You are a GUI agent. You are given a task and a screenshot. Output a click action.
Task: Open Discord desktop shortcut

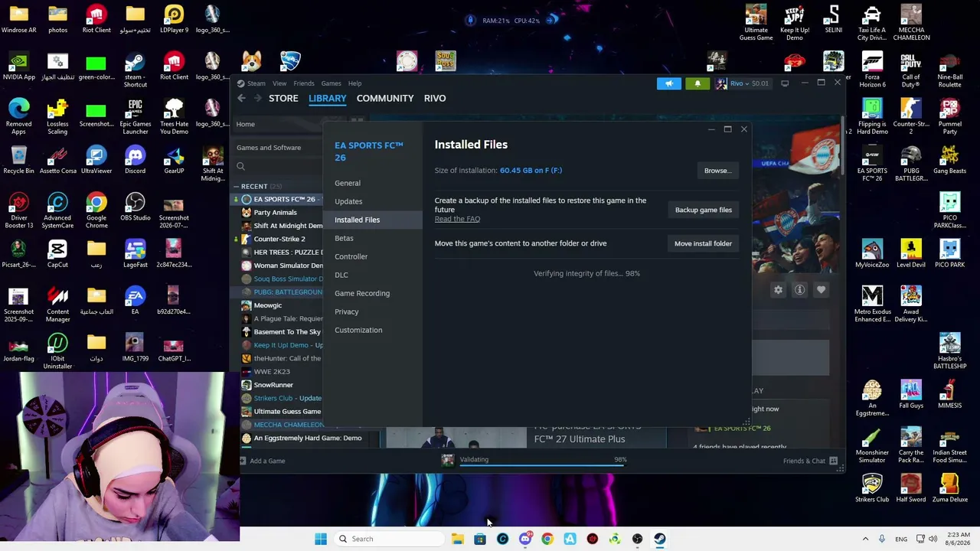(135, 160)
